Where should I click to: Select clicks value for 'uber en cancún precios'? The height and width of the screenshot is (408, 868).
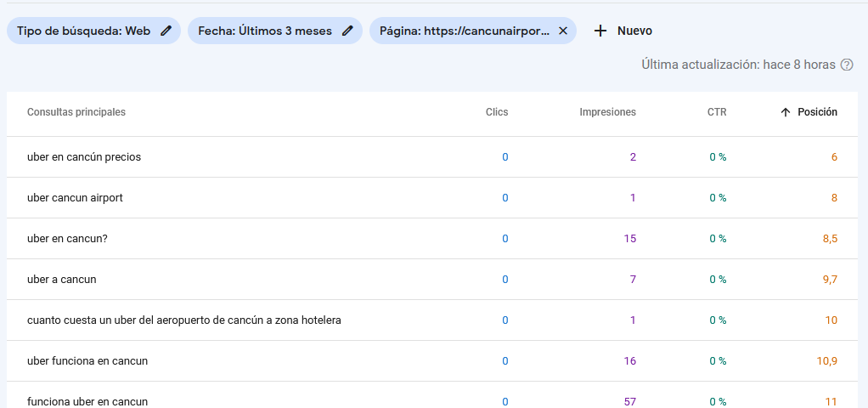coord(504,157)
